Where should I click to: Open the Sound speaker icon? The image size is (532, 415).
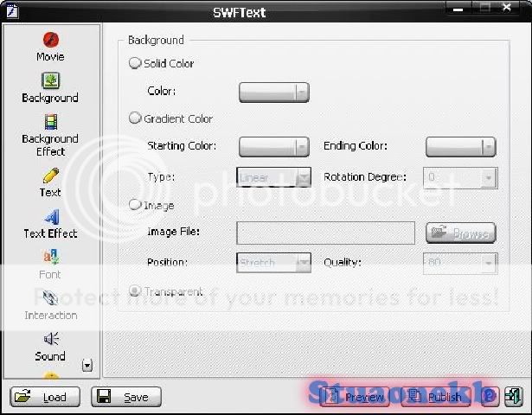click(x=51, y=339)
